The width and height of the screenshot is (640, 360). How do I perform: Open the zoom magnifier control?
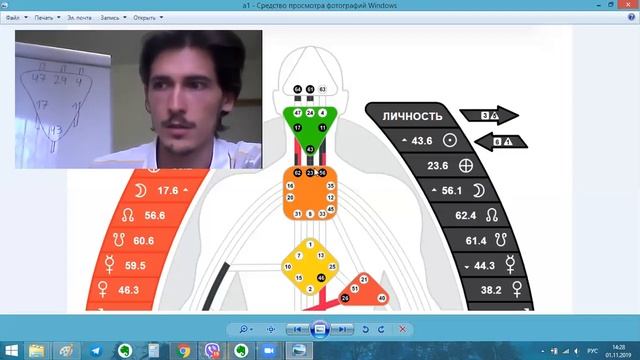tap(246, 329)
